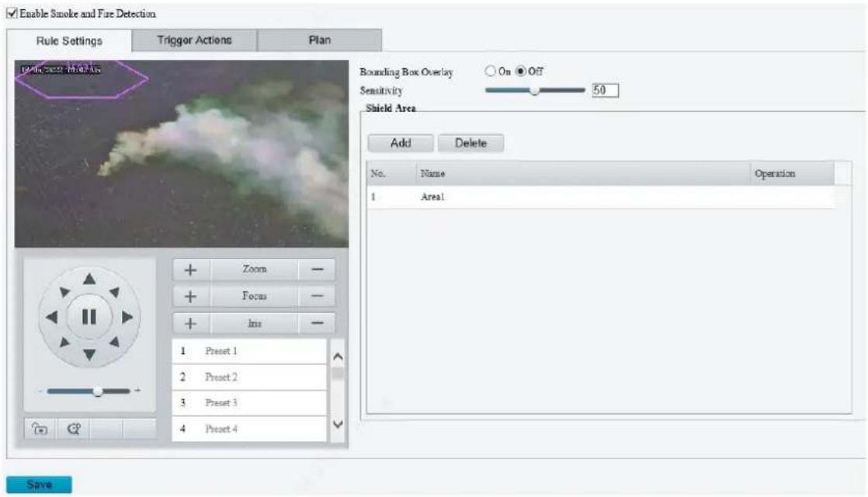The width and height of the screenshot is (868, 497).
Task: Open the Trigger Actions tab
Action: coord(194,40)
